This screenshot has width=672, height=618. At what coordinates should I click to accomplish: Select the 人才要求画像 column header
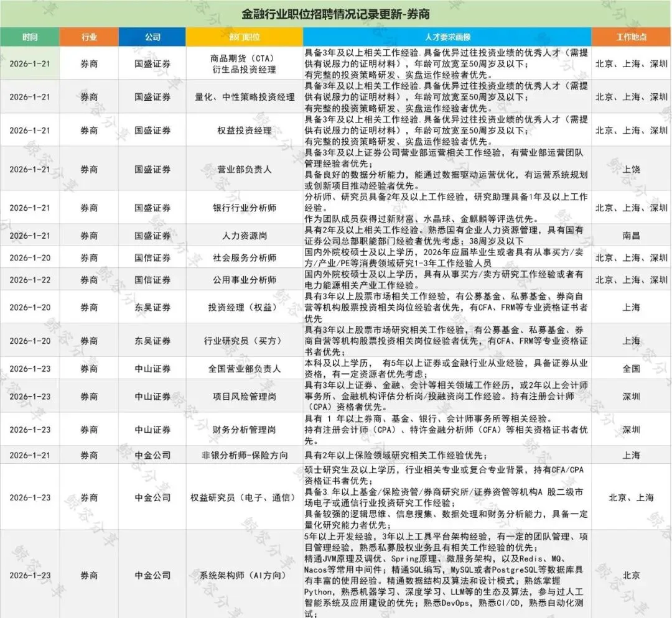[447, 37]
